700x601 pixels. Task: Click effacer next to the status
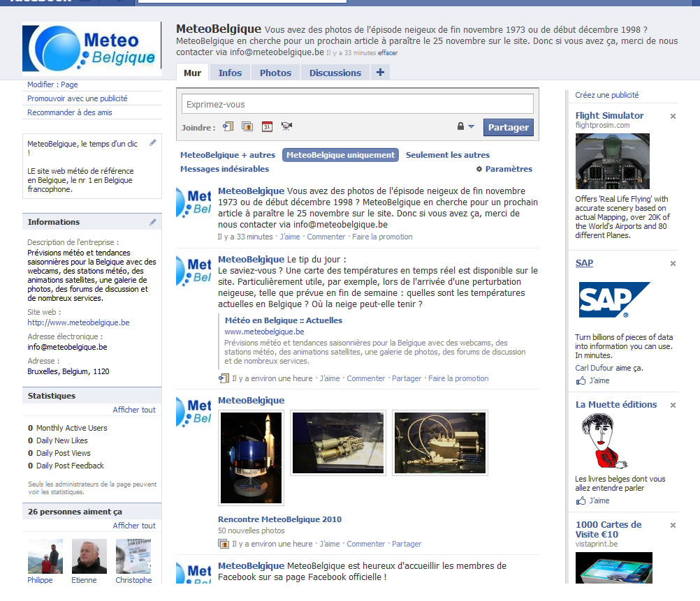point(388,52)
